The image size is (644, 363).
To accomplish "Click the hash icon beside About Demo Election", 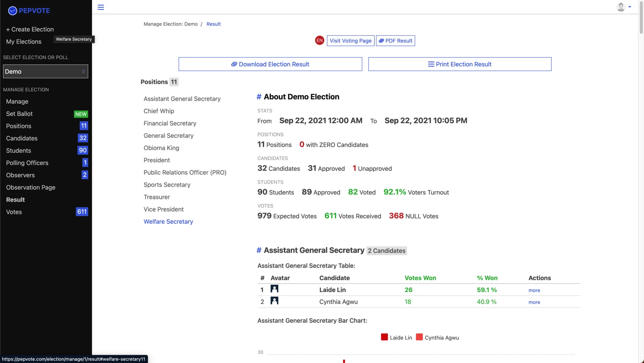I will [259, 97].
